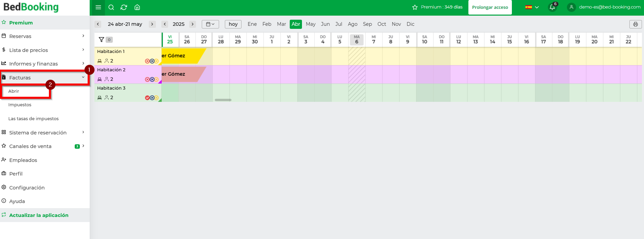This screenshot has height=239, width=644.
Task: Click the hoy button
Action: click(233, 24)
